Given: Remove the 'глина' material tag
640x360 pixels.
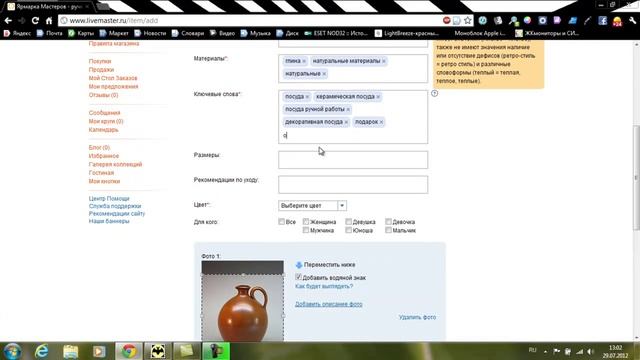Looking at the screenshot, I should [304, 61].
